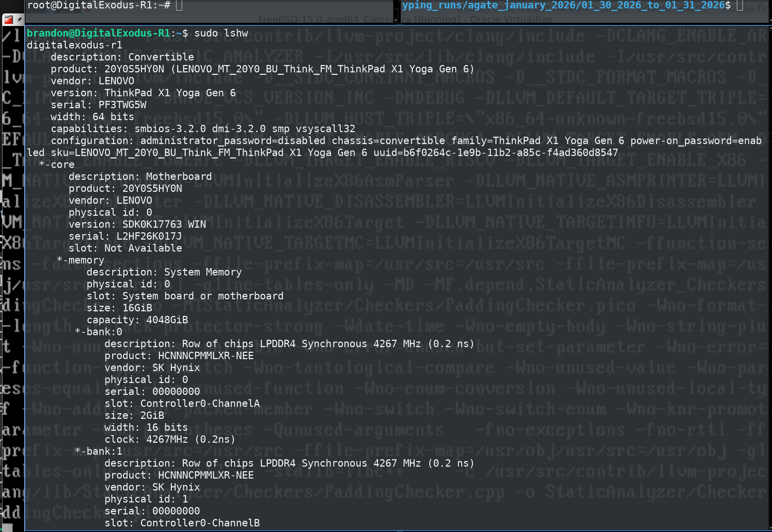This screenshot has height=532, width=772.
Task: Click 'slot: Controller0-ChannelB' line
Action: (182, 523)
